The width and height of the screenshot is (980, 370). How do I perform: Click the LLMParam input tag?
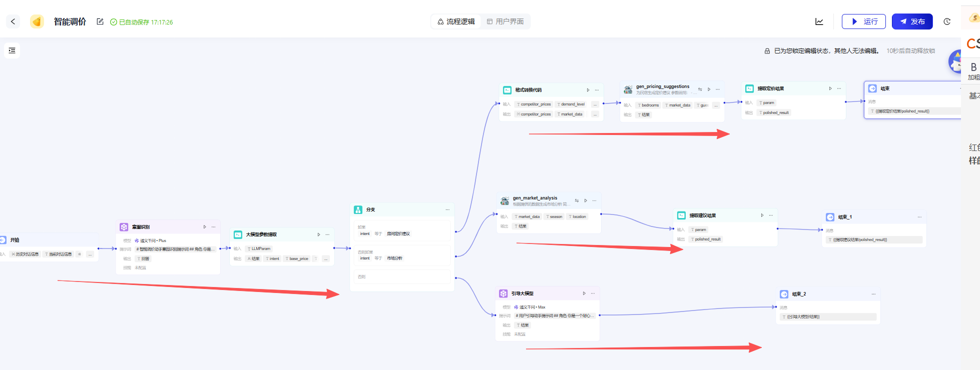[259, 248]
